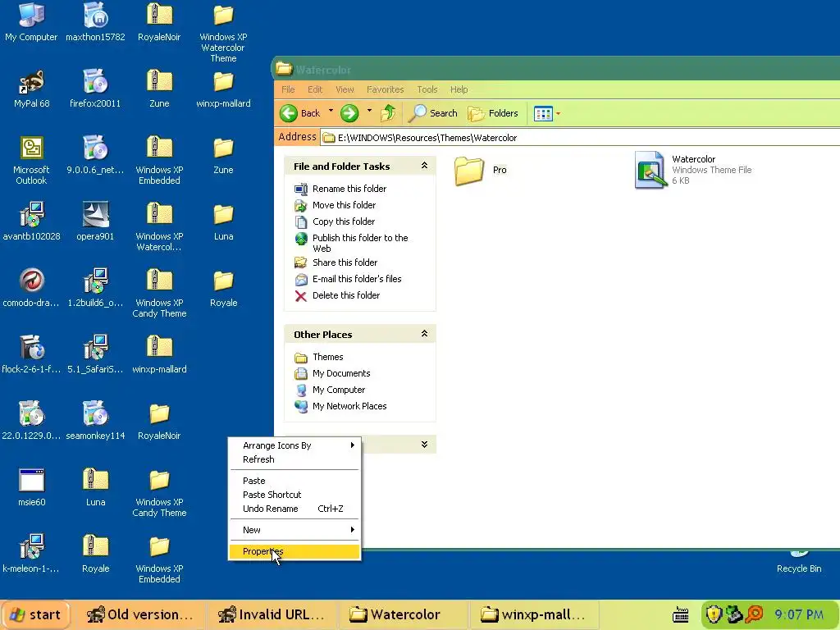Select the 1.2build6 setup icon
Screen dimensions: 840x630
pyautogui.click(x=95, y=288)
